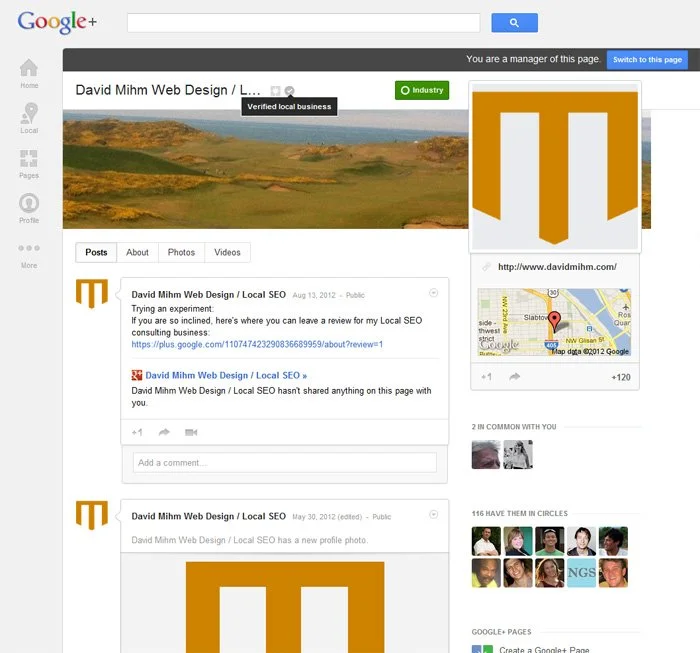Image resolution: width=700 pixels, height=653 pixels.
Task: Click Switch to this page button
Action: (647, 60)
